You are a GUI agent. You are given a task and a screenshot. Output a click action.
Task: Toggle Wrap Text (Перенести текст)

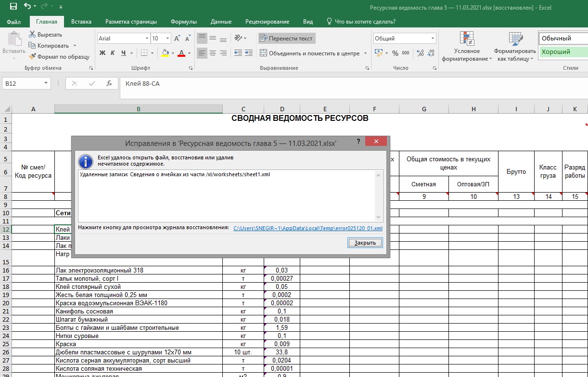click(286, 39)
